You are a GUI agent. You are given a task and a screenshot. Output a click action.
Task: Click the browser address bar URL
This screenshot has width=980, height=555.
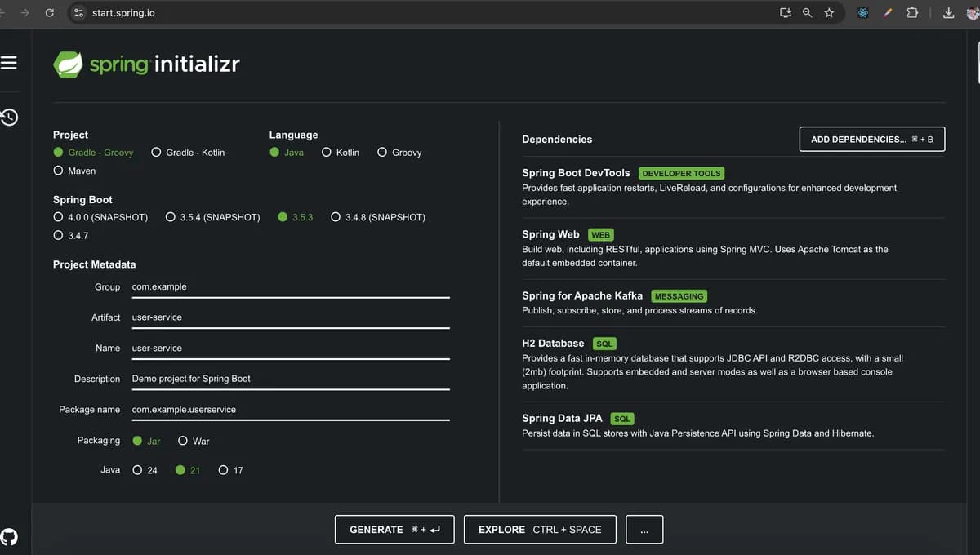[123, 13]
